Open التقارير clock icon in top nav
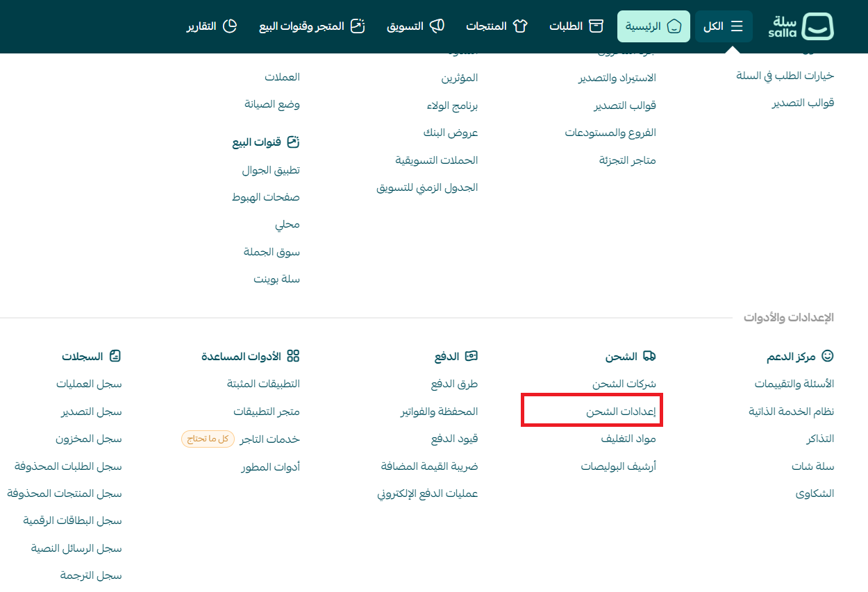 coord(231,26)
